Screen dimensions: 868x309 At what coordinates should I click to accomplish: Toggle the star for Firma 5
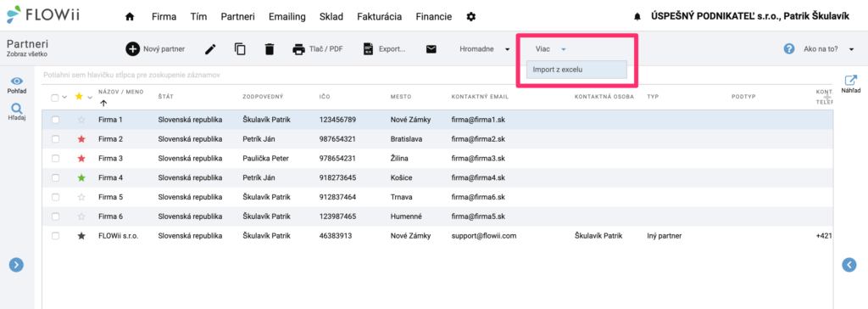tap(82, 197)
